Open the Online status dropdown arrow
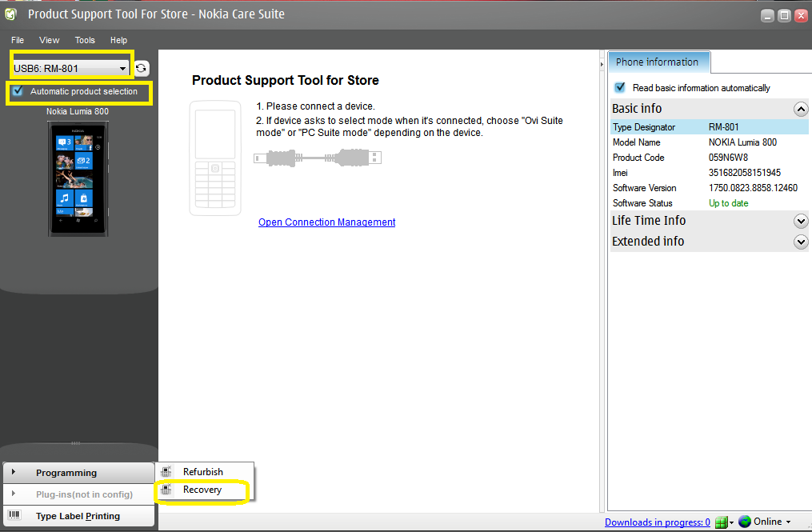Screen dimensions: 812x532 (788, 522)
